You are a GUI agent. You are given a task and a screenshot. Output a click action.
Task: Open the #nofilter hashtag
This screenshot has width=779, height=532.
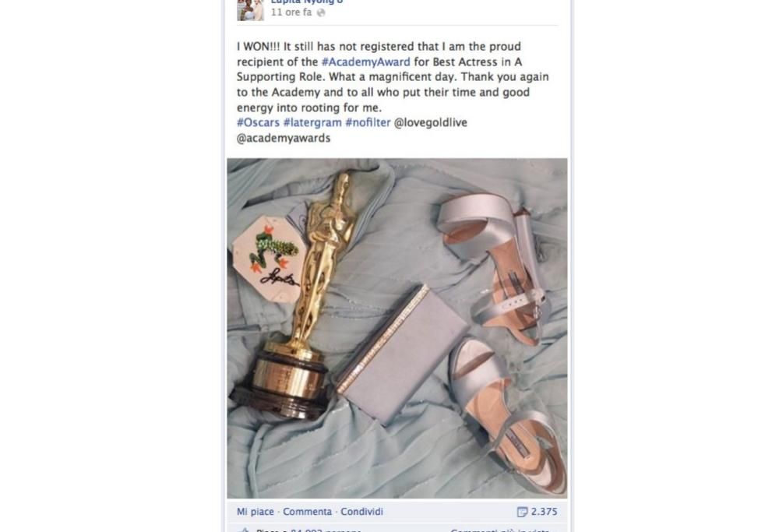[x=368, y=123]
